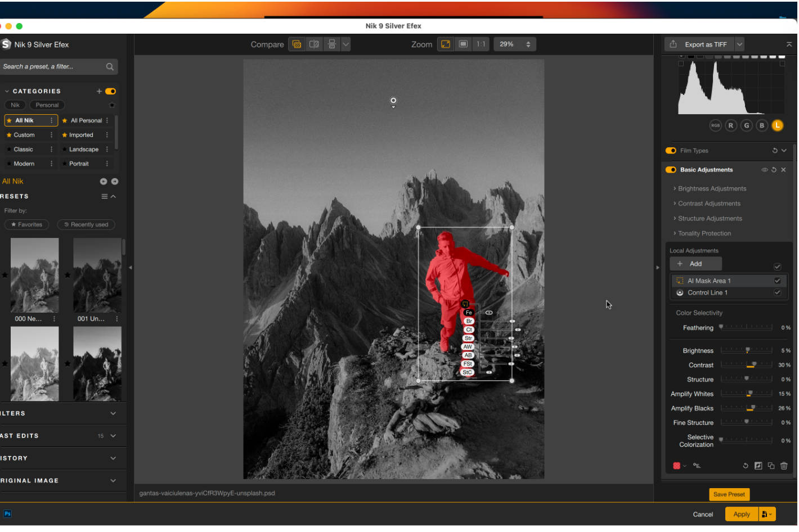
Task: Select the B histogram channel
Action: (763, 126)
